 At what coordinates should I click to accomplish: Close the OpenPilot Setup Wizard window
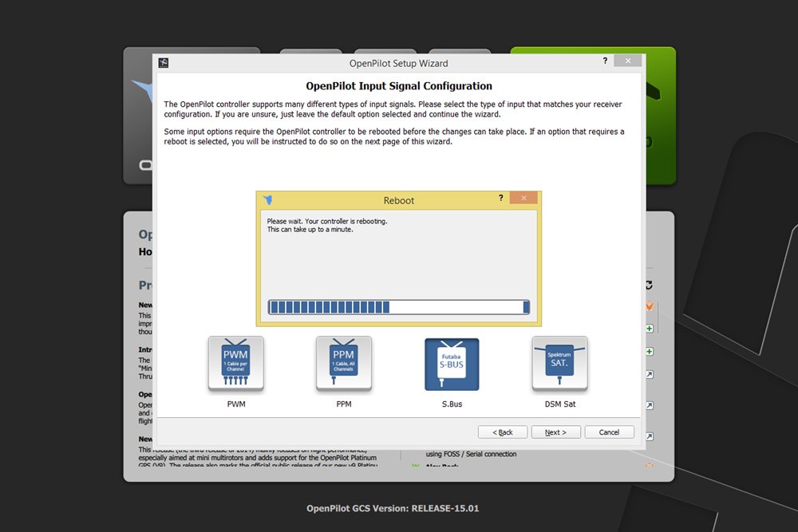click(628, 61)
